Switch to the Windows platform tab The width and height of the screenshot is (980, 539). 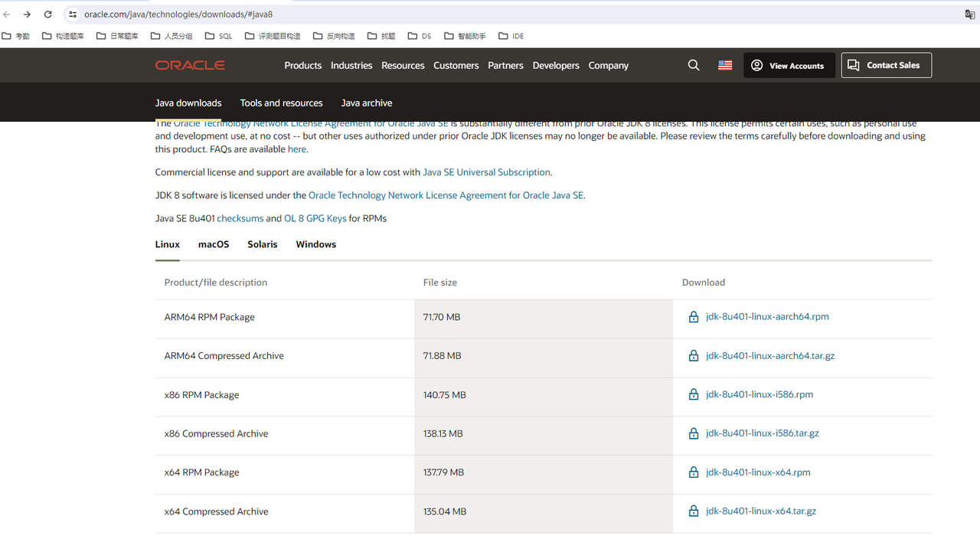[x=316, y=244]
